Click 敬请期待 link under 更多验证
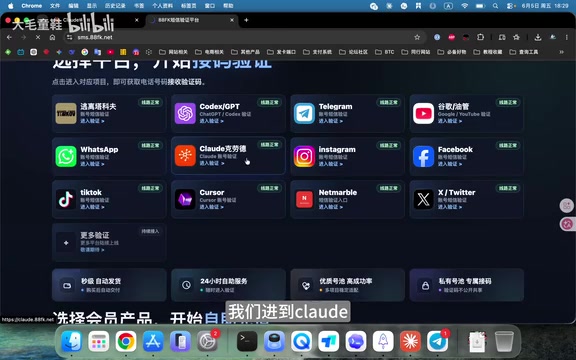 (x=92, y=250)
